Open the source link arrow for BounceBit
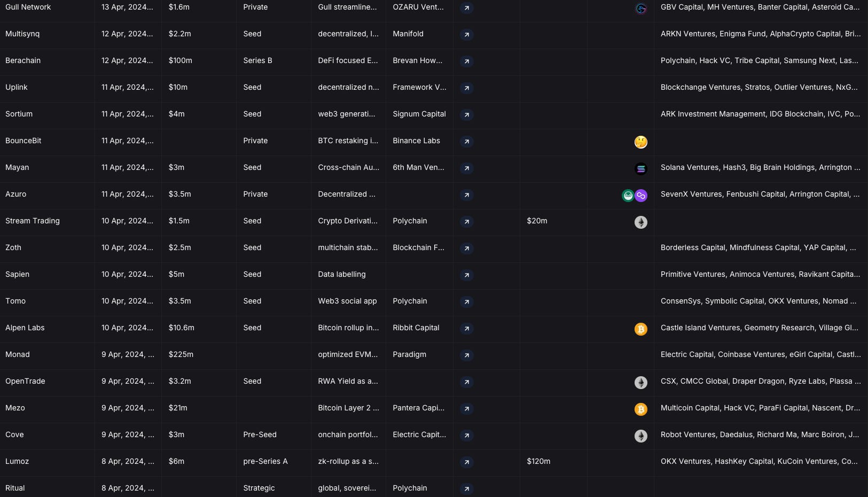Viewport: 868px width, 497px height. coord(467,142)
